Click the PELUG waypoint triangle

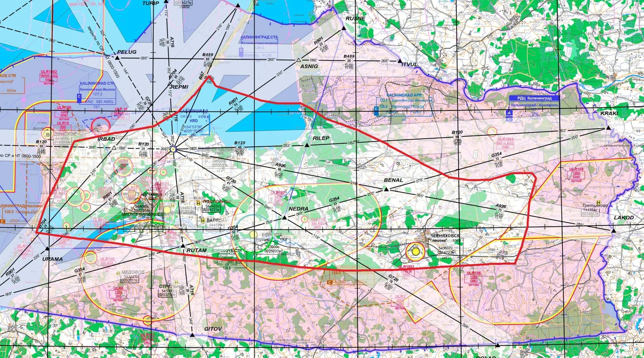(118, 58)
